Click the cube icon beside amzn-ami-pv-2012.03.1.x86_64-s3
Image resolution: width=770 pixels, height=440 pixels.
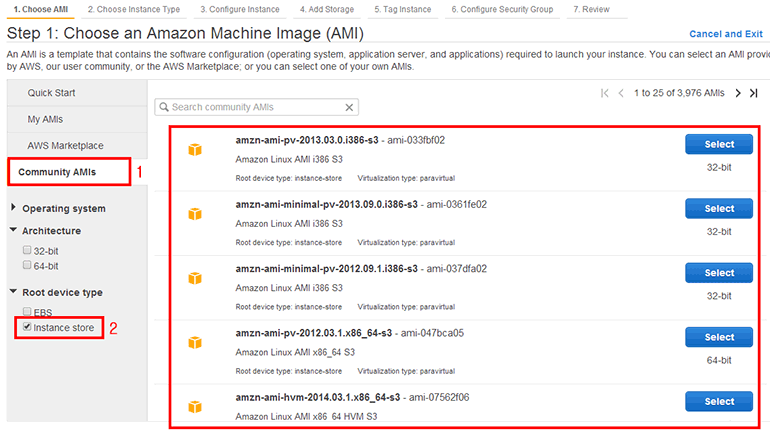pos(196,342)
